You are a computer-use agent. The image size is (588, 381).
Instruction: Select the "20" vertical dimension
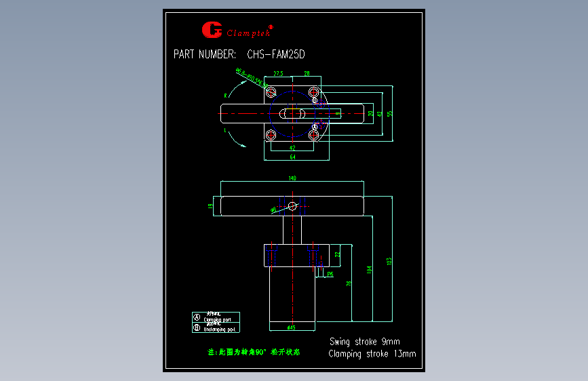pyautogui.click(x=370, y=113)
